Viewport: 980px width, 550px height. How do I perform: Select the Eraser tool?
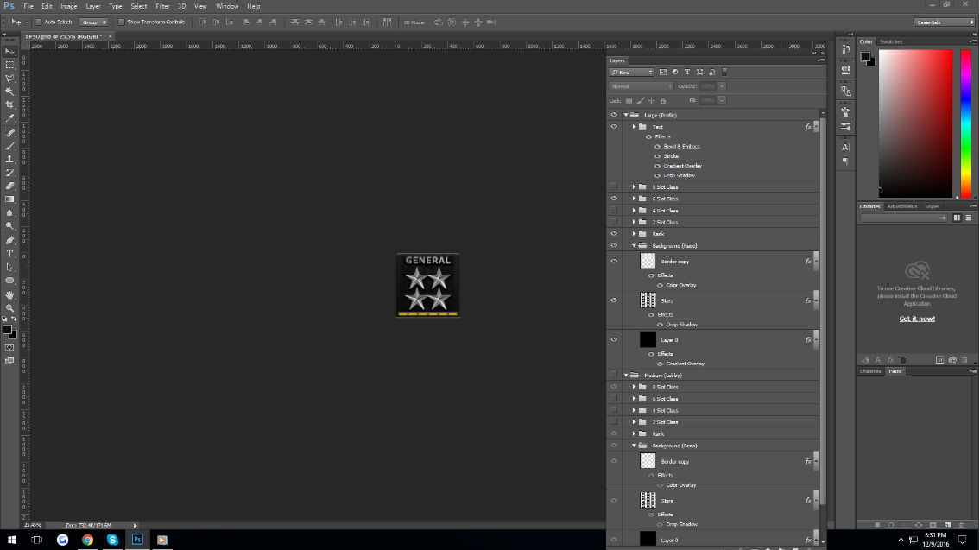pyautogui.click(x=9, y=186)
